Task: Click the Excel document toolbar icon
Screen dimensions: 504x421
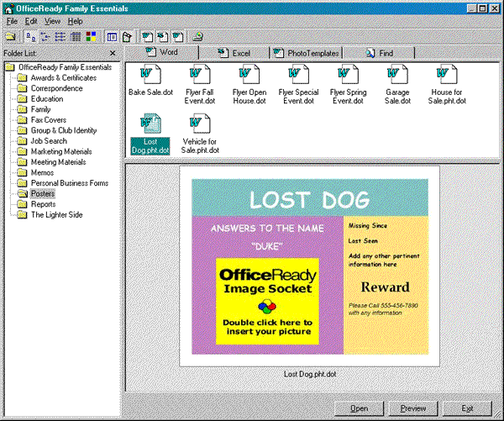Action: [x=162, y=37]
